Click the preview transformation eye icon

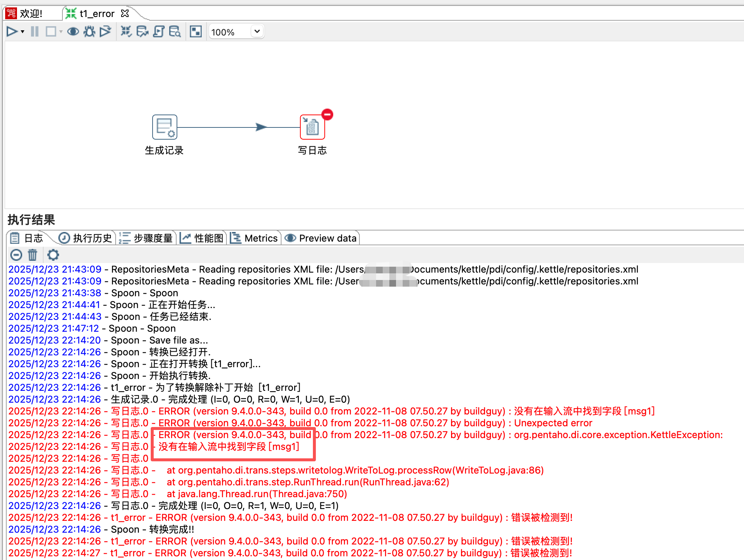coord(73,32)
